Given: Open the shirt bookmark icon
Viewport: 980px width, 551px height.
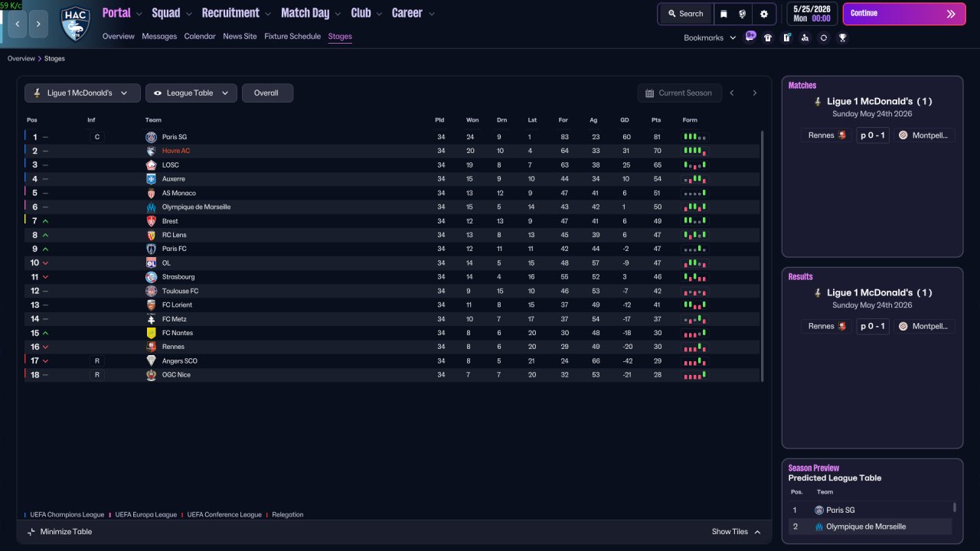Looking at the screenshot, I should [x=768, y=37].
